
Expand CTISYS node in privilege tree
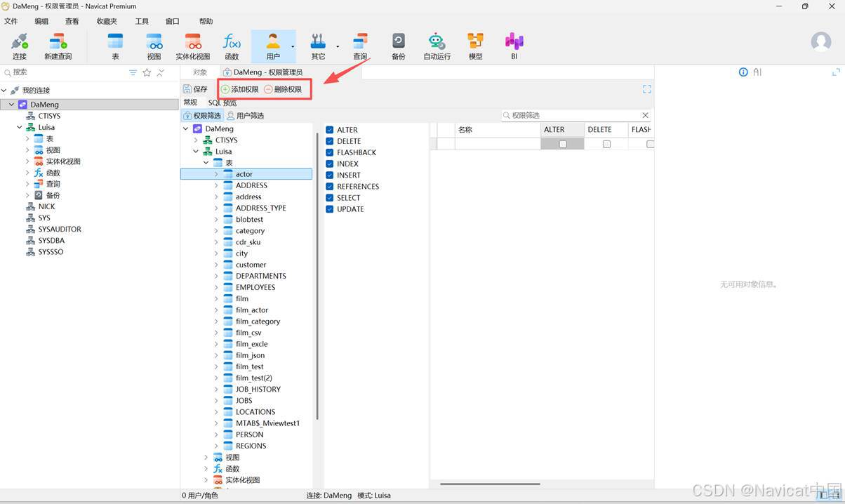(196, 140)
